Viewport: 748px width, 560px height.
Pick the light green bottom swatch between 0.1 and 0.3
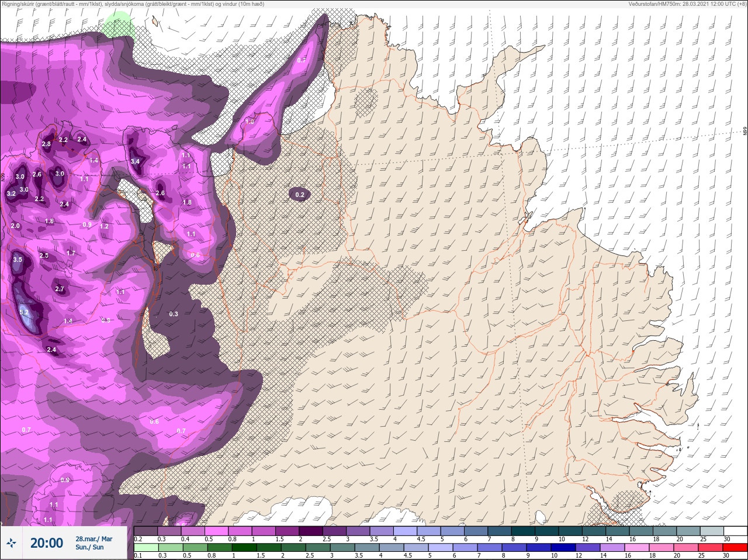point(146,548)
